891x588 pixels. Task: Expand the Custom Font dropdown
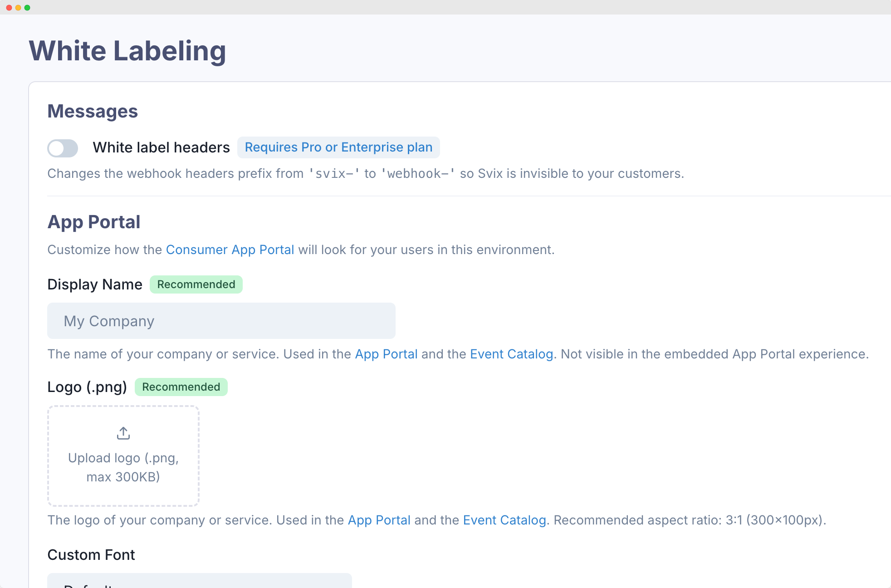tap(200, 582)
